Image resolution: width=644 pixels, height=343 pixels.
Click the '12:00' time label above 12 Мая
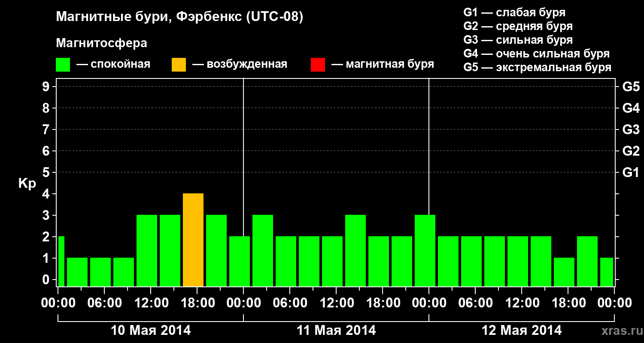click(522, 303)
